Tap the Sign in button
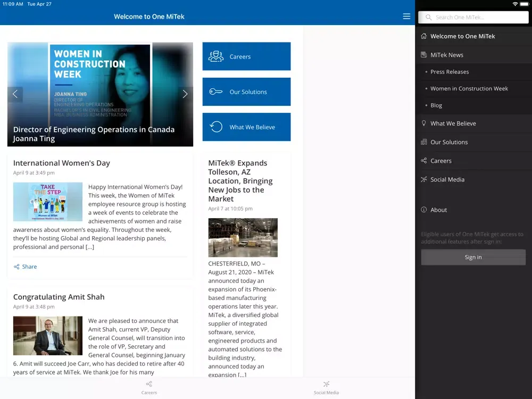The width and height of the screenshot is (532, 399). point(473,257)
